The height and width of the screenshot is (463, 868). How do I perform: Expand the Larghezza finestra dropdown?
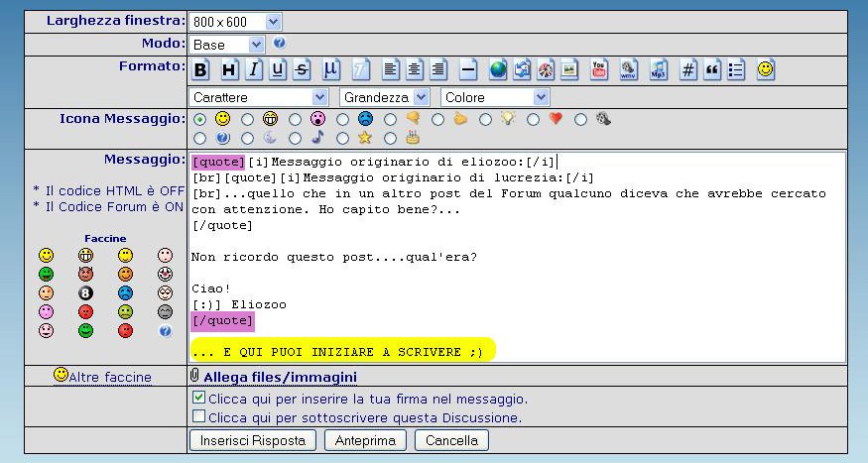235,21
